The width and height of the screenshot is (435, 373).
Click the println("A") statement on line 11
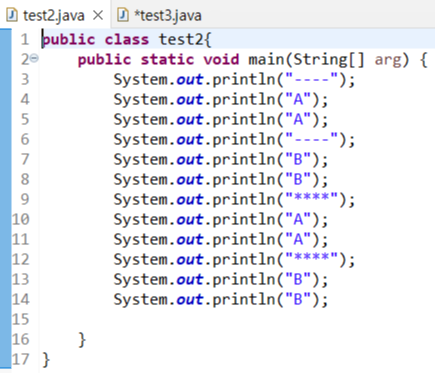pyautogui.click(x=221, y=240)
